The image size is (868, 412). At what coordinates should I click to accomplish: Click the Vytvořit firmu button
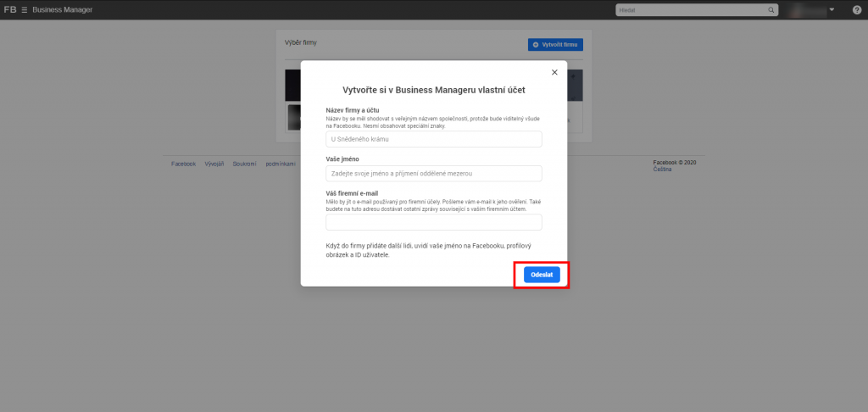pos(554,43)
